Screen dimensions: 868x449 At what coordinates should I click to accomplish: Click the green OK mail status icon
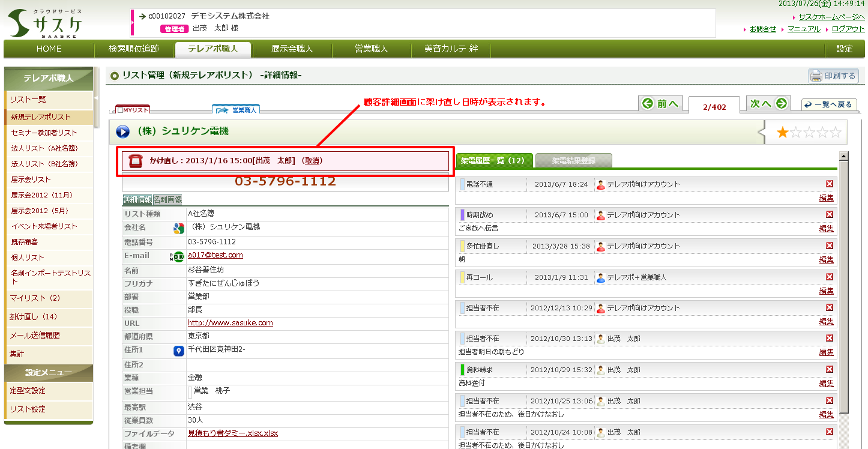178,256
